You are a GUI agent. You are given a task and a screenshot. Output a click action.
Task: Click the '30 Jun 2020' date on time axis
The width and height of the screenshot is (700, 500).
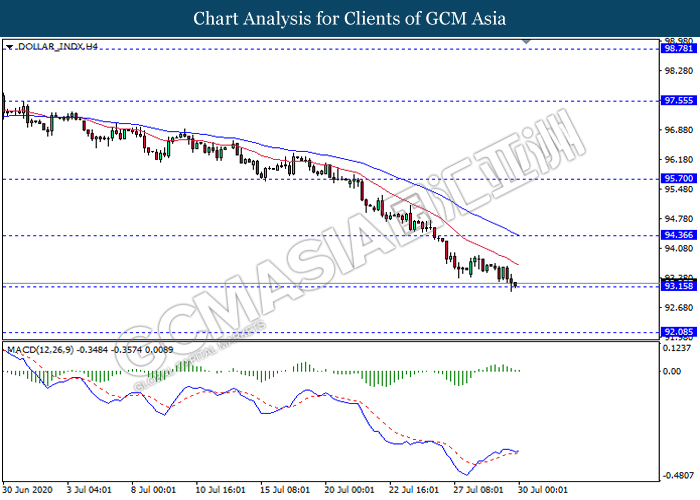[x=30, y=491]
